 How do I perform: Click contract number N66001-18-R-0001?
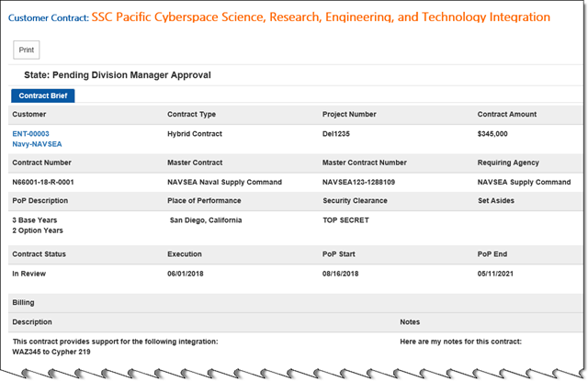43,182
